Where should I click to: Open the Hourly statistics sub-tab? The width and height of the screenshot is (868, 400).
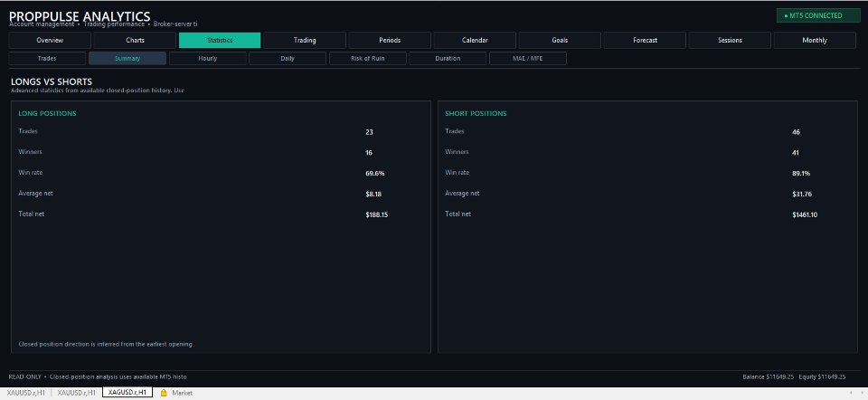(x=208, y=59)
